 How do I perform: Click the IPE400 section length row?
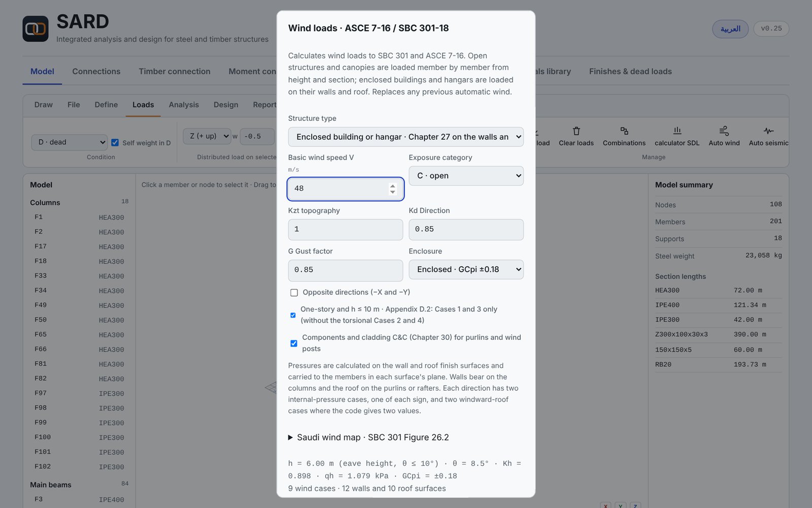coord(718,305)
